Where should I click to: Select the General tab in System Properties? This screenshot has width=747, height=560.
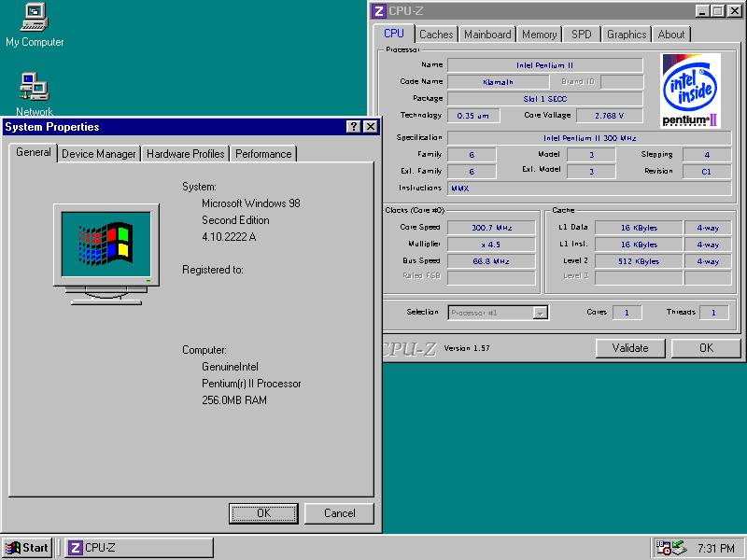tap(34, 152)
